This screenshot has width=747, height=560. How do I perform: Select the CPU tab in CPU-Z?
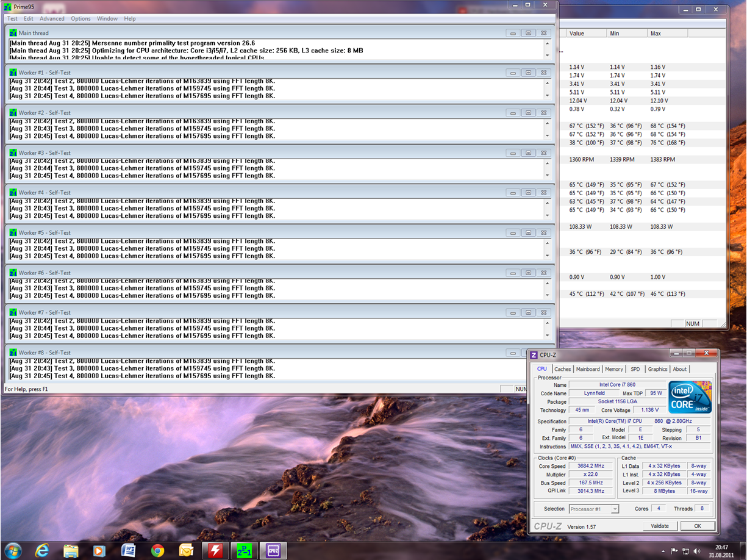(541, 368)
